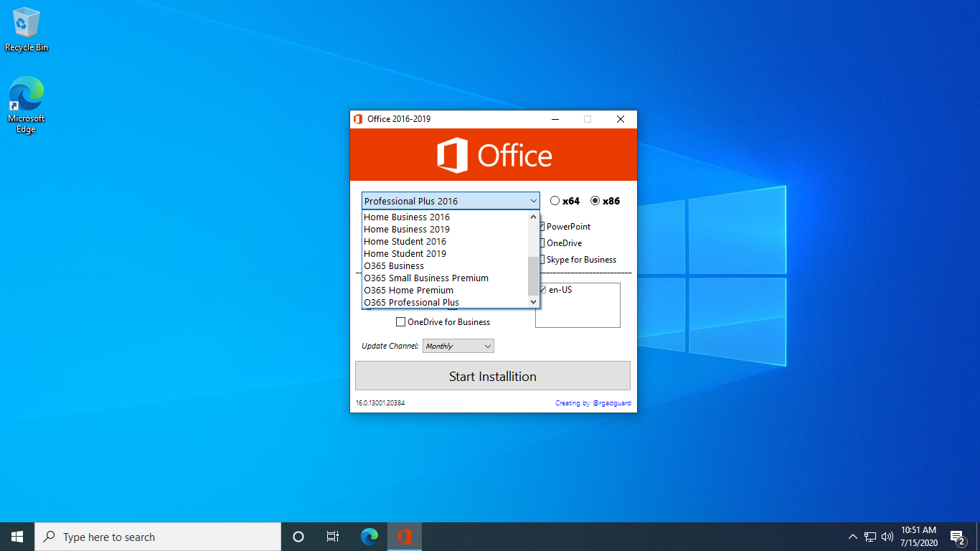Open the Action Center notifications icon
Viewport: 980px width, 551px height.
[958, 537]
